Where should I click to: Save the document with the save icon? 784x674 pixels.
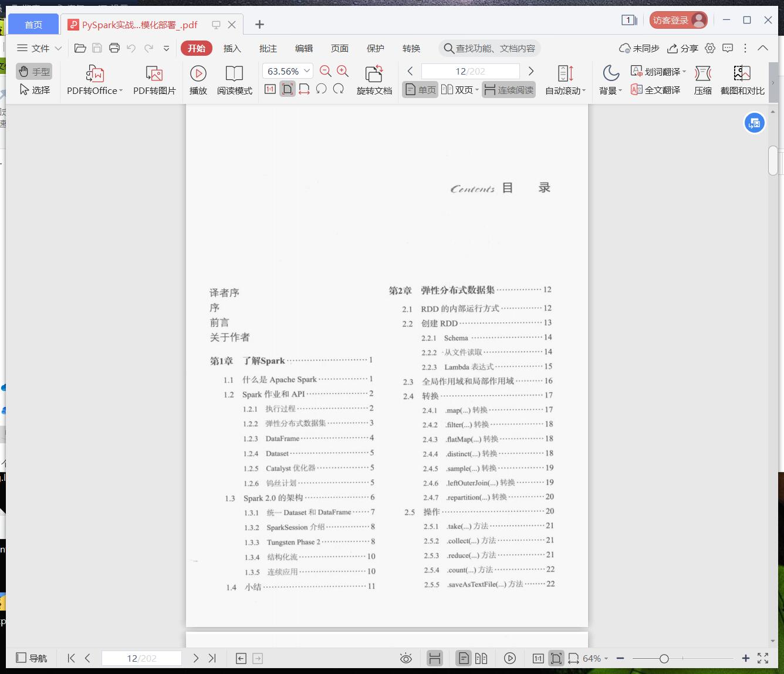[97, 48]
